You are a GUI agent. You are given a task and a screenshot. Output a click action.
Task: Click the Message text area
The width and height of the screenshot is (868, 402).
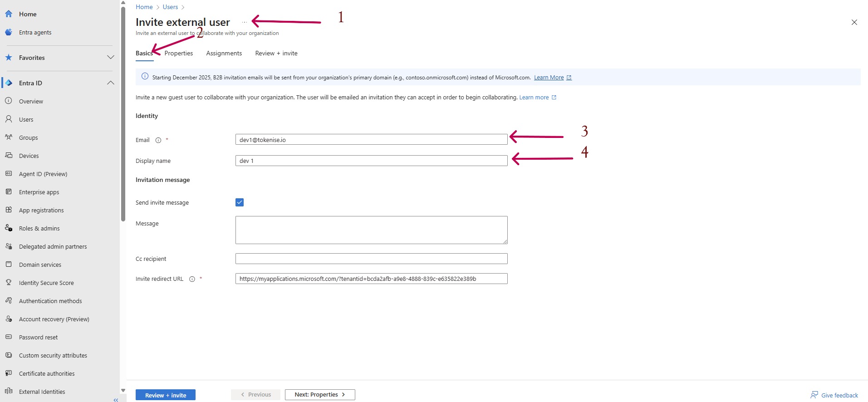(372, 230)
